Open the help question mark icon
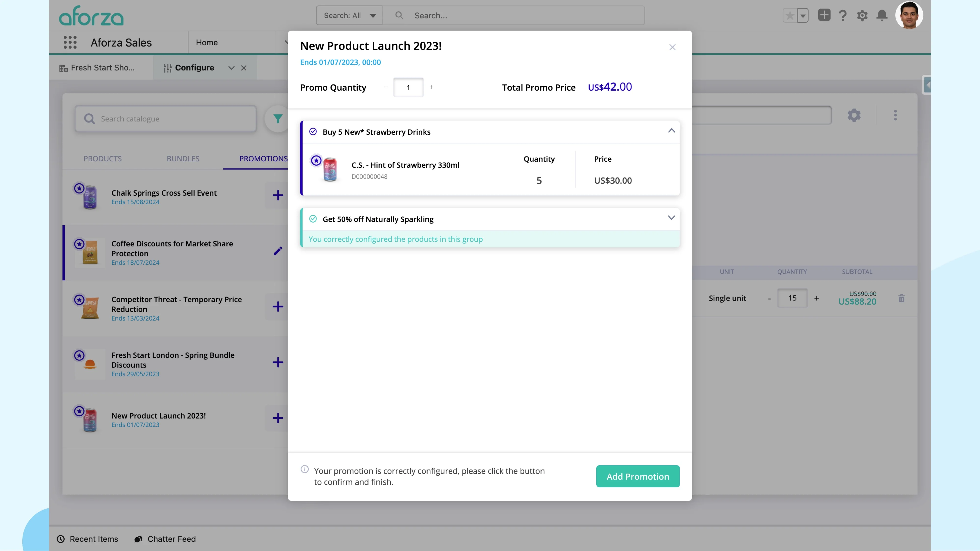 (x=843, y=16)
